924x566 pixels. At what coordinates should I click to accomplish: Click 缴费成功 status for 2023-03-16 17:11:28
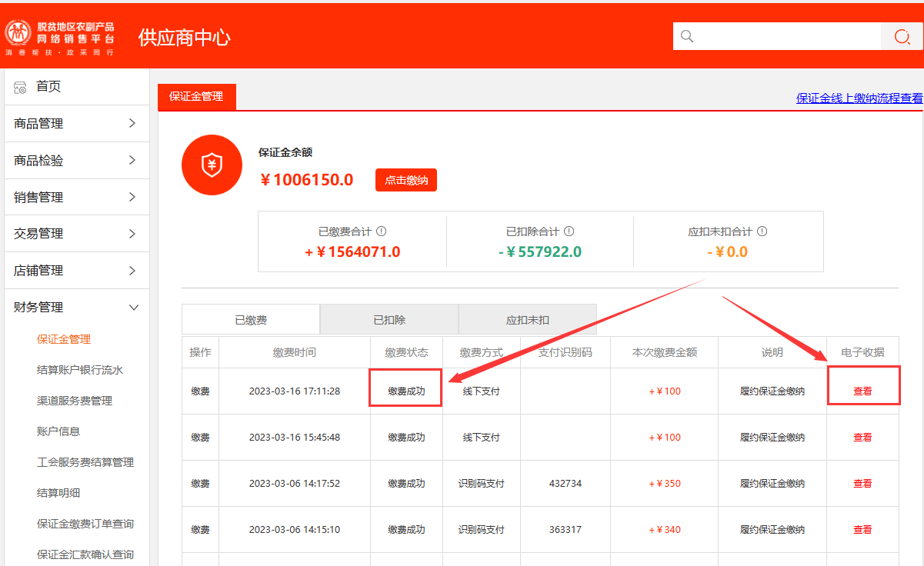coord(406,391)
